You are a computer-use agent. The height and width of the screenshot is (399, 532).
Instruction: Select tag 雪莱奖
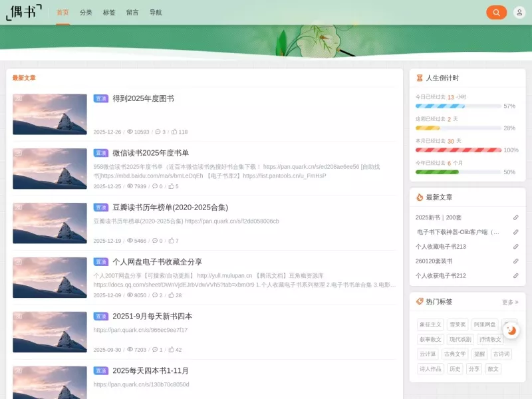458,325
